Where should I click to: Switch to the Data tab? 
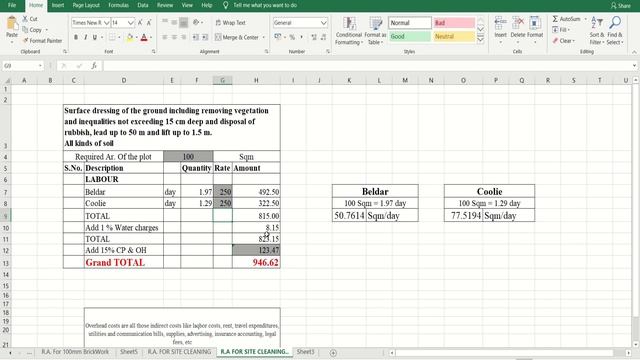[143, 5]
